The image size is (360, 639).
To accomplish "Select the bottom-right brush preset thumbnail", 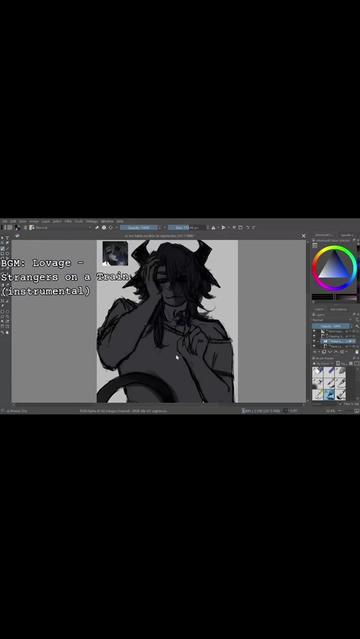I will [x=340, y=395].
